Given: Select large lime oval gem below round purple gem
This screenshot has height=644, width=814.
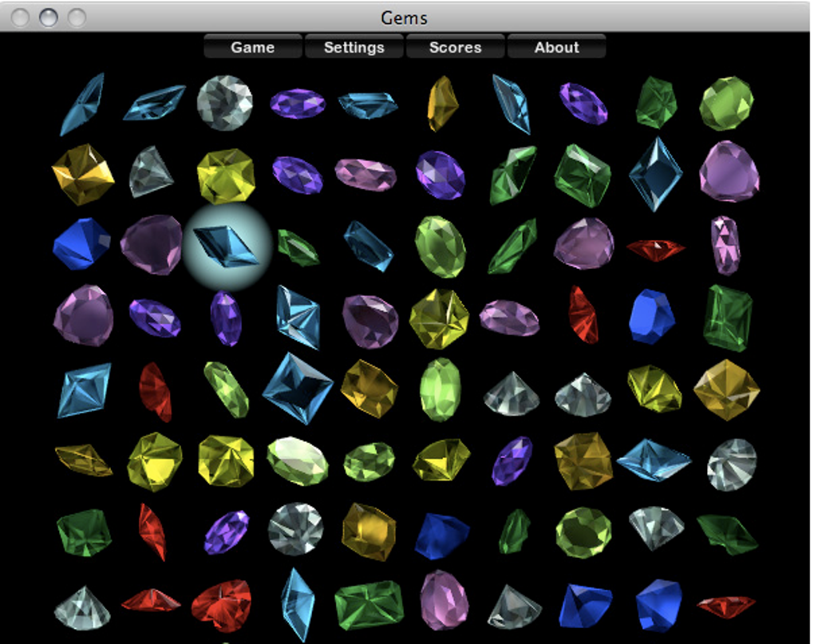Looking at the screenshot, I should pyautogui.click(x=441, y=247).
